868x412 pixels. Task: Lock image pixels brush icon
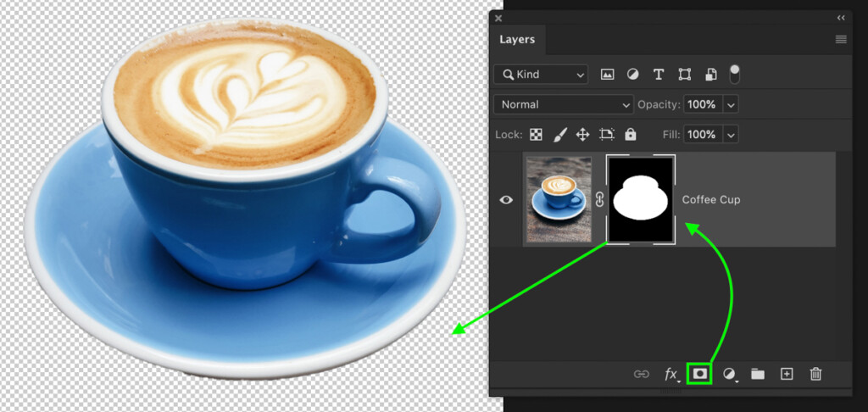click(x=560, y=135)
